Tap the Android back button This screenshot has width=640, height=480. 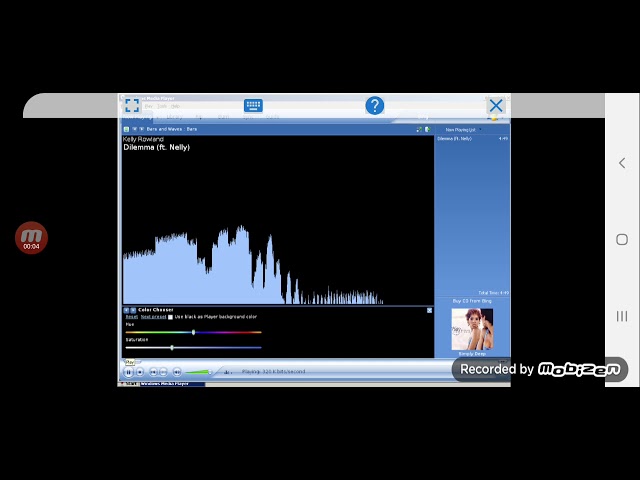click(622, 163)
